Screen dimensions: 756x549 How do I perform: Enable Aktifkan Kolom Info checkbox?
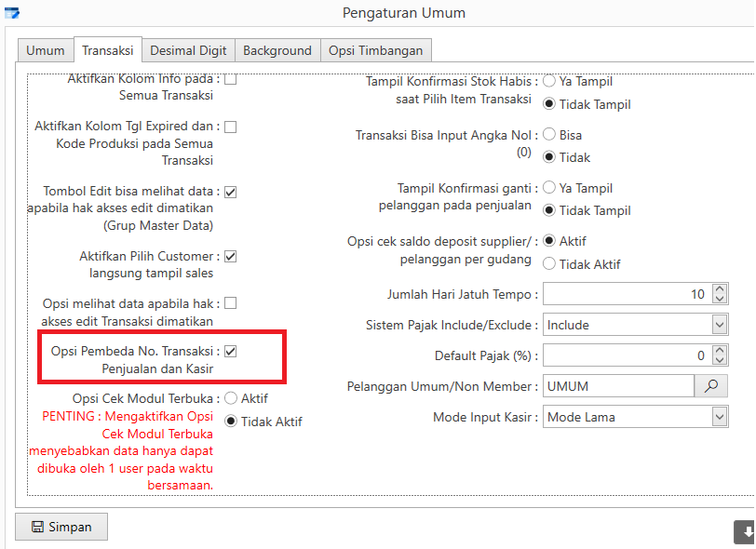click(x=230, y=79)
